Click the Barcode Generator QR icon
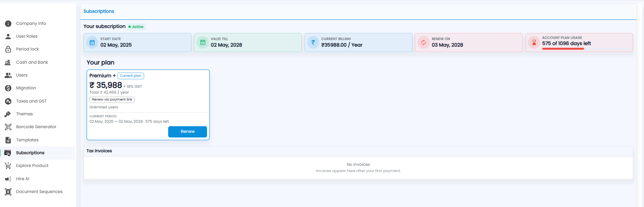This screenshot has width=644, height=207. click(x=8, y=127)
